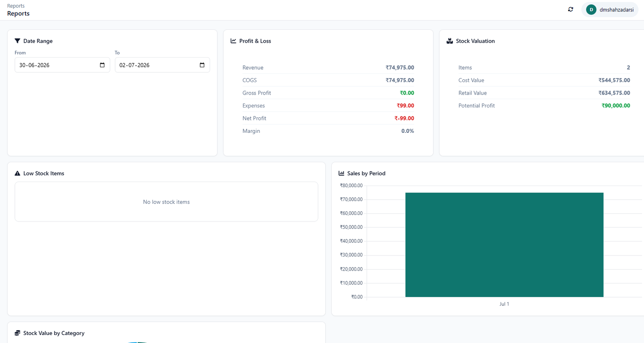Click the Revenue value ₹74,975.00
Screen dimensions: 644x343
pos(400,68)
